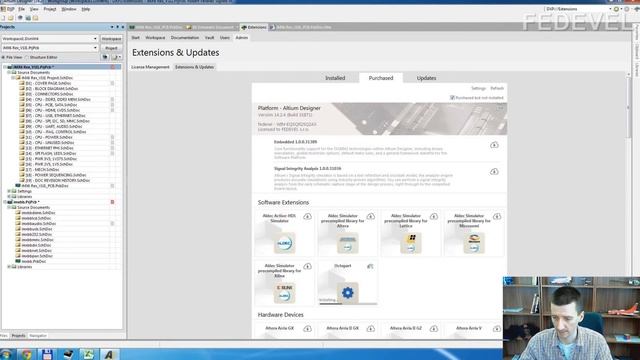The image size is (640, 360).
Task: Click the fourth main toolbar icon
Action: click(x=28, y=18)
